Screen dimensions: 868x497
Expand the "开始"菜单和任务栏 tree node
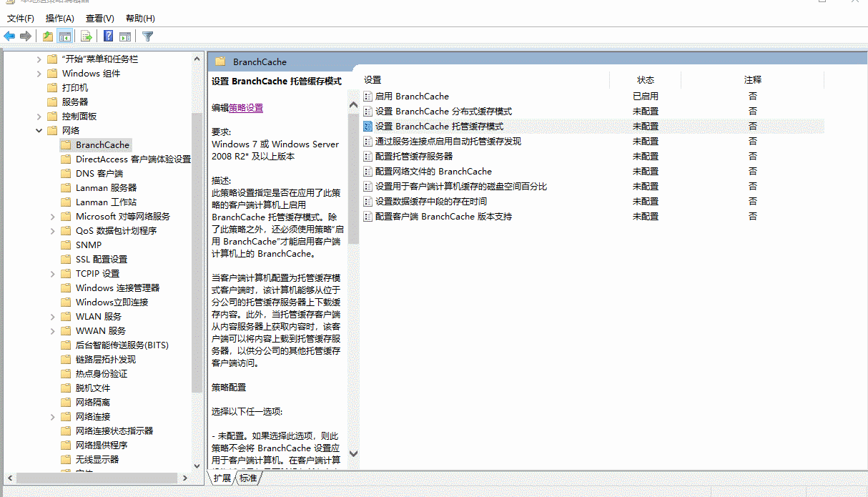[39, 59]
